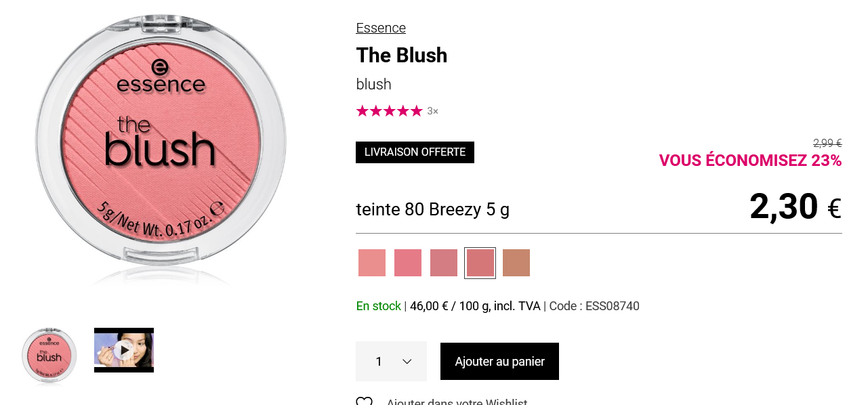Click the first pink star in the rating
The image size is (868, 405).
pos(363,110)
